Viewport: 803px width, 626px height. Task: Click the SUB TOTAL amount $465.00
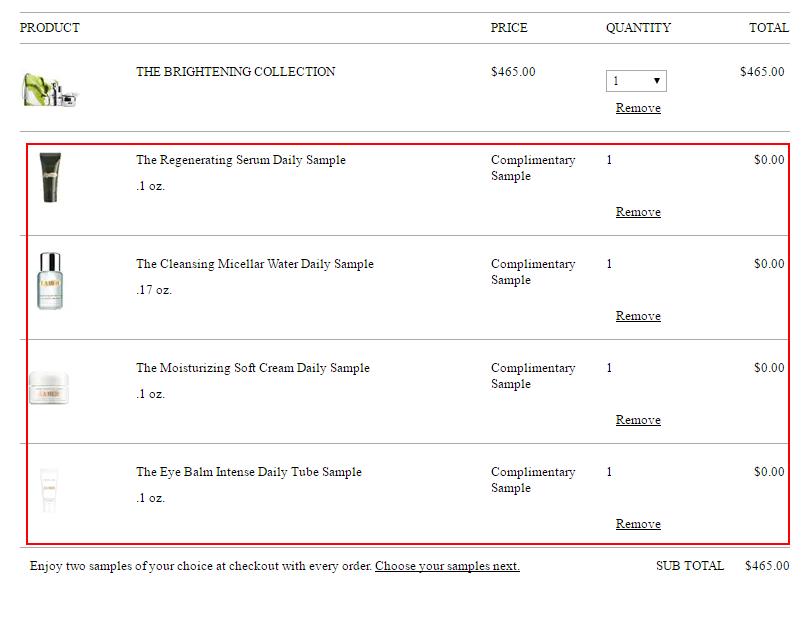tap(767, 566)
